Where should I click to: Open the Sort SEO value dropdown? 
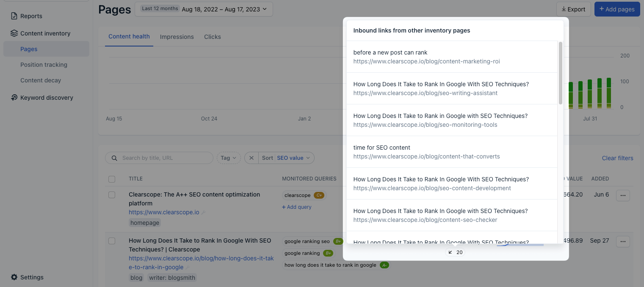286,158
